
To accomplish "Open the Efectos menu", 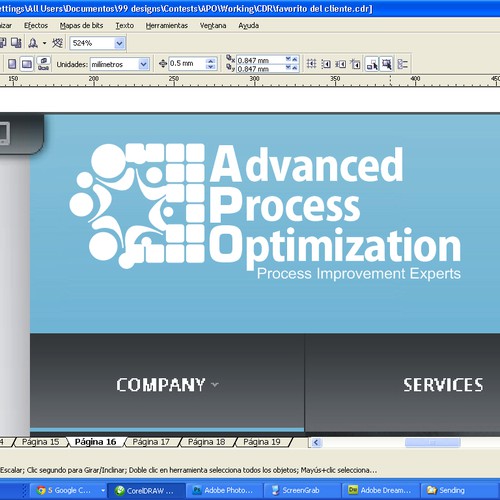I will click(x=36, y=26).
